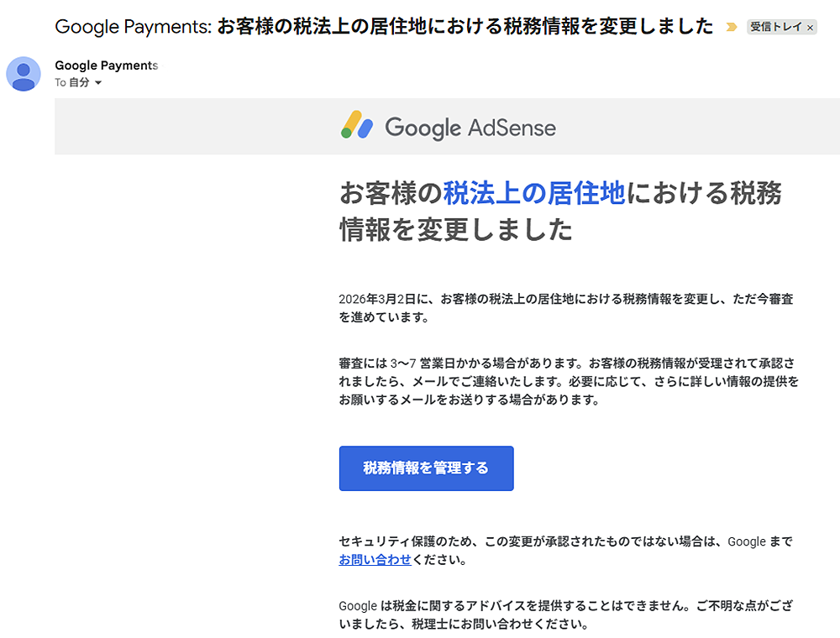
Task: Open the 受信トレイ label chip
Action: (775, 27)
